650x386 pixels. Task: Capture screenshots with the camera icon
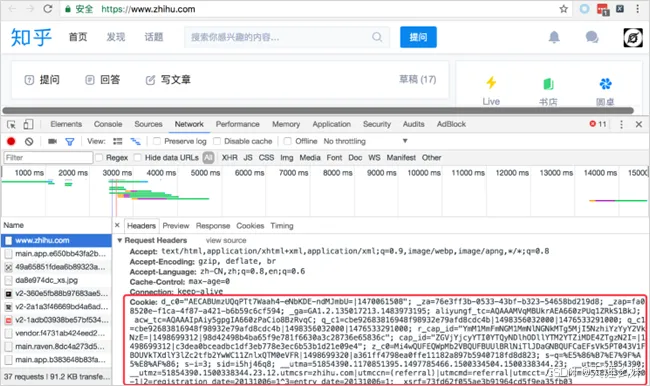tap(52, 141)
